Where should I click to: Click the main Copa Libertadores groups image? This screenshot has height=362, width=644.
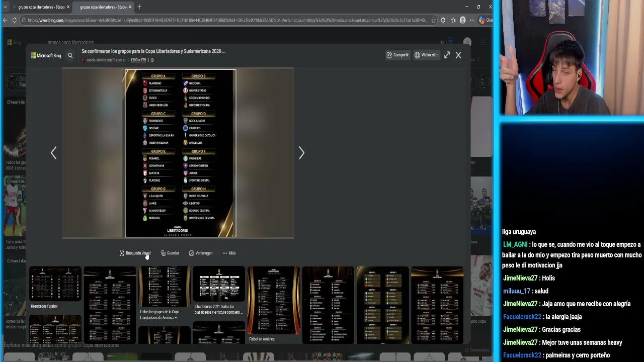180,153
